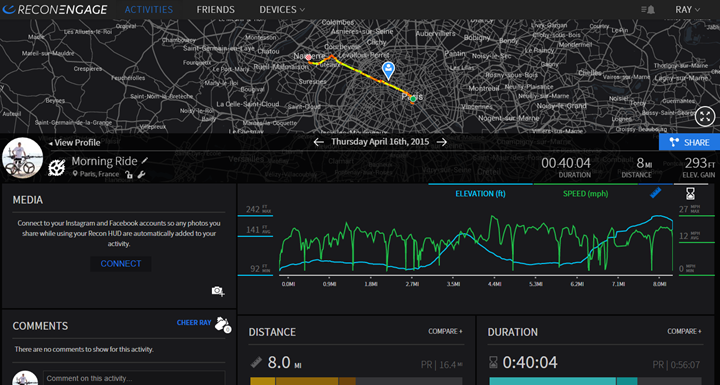The image size is (720, 385).
Task: Click Connect to link social accounts
Action: [121, 264]
